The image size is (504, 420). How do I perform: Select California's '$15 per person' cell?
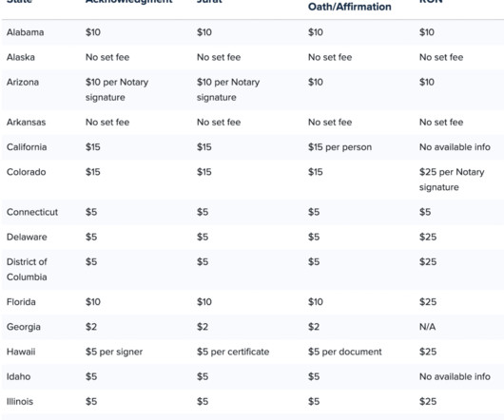point(339,147)
